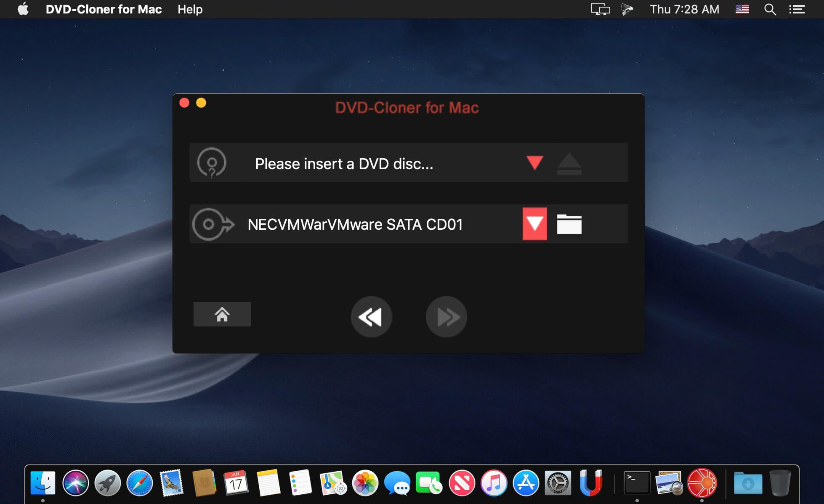The width and height of the screenshot is (824, 504).
Task: Open the folder browse icon
Action: 569,224
